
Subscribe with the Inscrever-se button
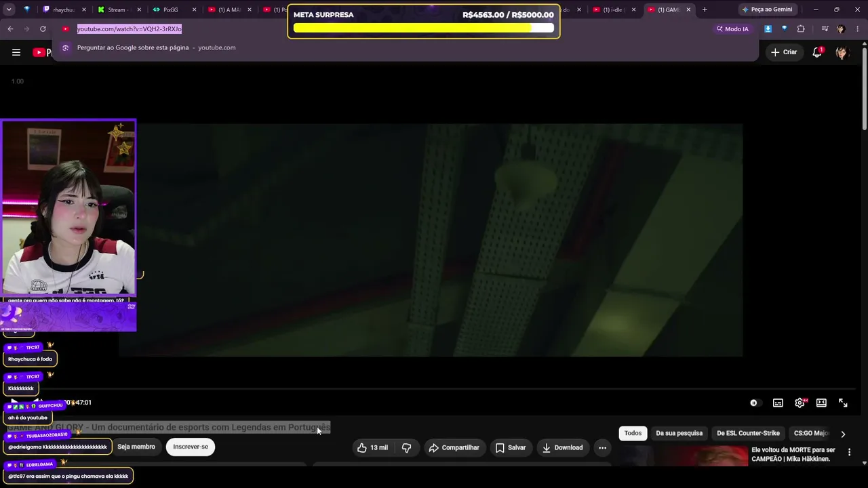[x=191, y=447]
